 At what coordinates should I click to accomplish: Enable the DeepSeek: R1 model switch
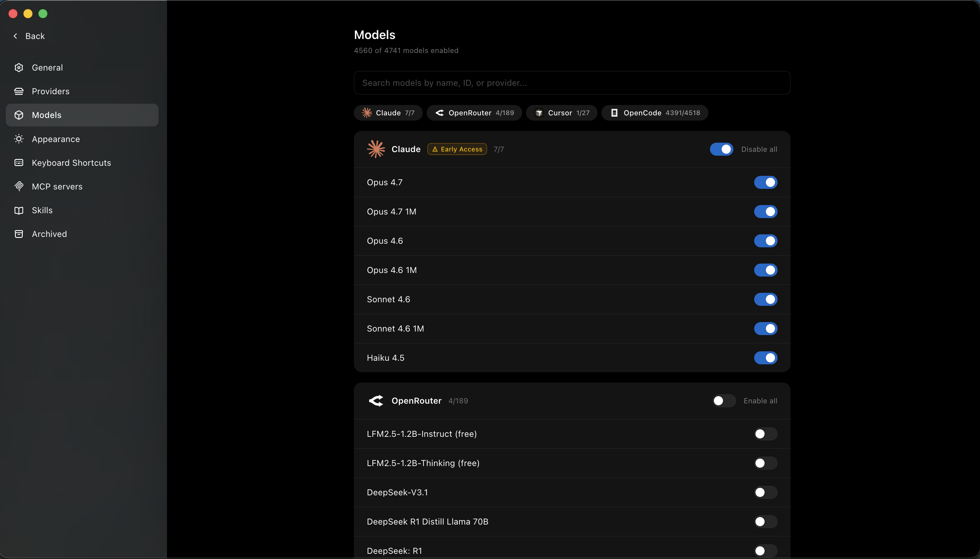point(766,551)
